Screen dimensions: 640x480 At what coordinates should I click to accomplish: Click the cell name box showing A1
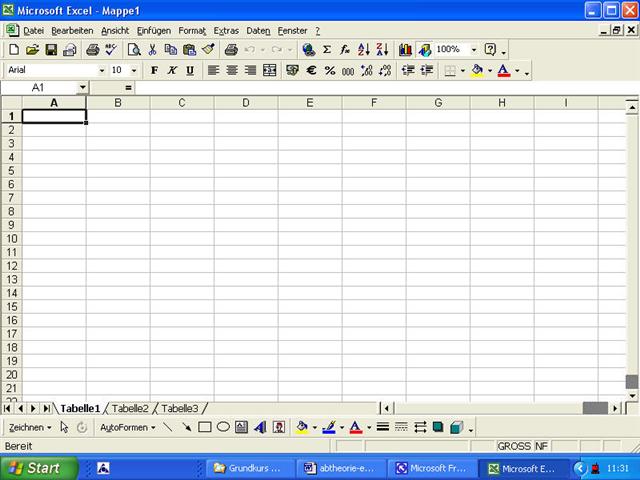[x=38, y=88]
